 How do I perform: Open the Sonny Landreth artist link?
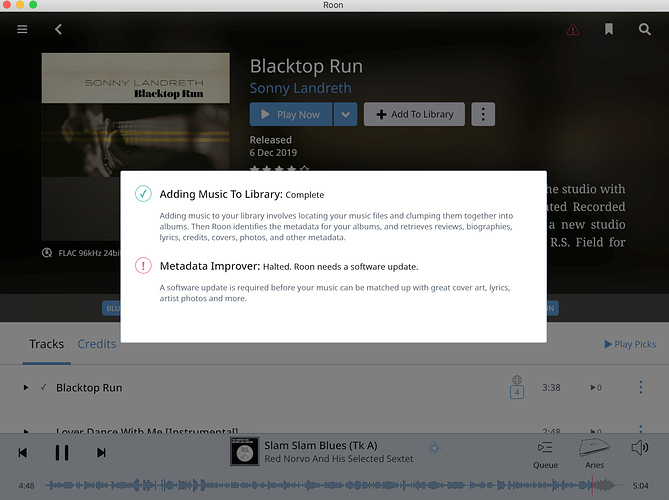pyautogui.click(x=300, y=88)
